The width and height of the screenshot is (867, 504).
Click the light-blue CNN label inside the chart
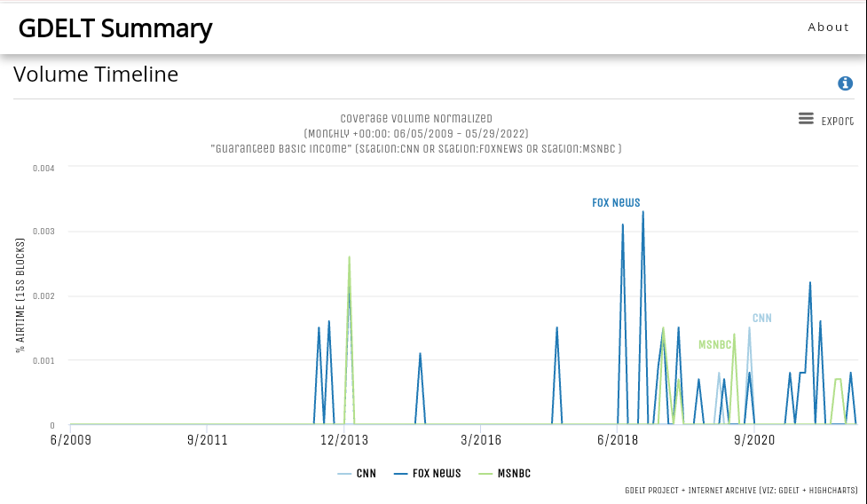point(762,319)
